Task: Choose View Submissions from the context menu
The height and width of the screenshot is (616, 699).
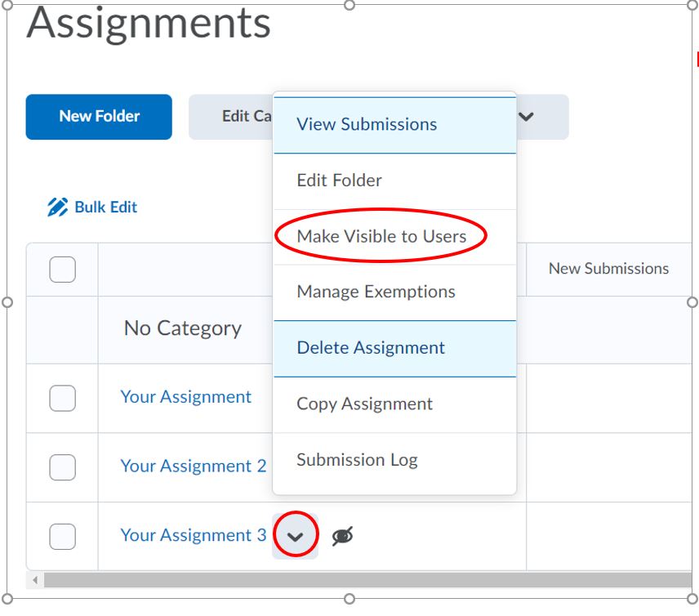Action: pyautogui.click(x=367, y=124)
